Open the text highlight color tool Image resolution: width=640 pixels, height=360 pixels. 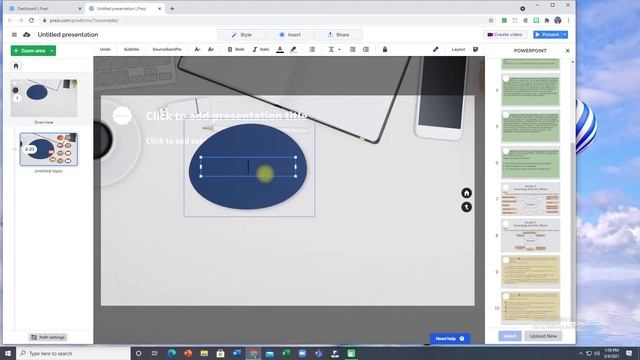pyautogui.click(x=293, y=49)
